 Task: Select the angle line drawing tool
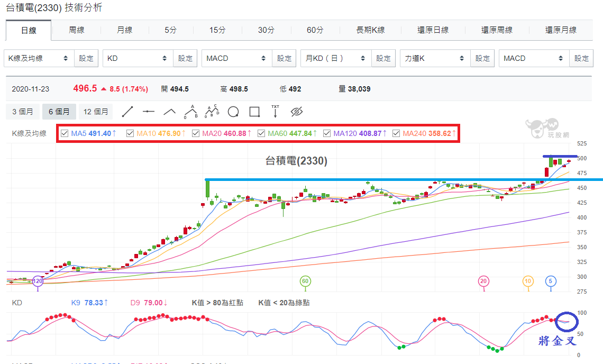pyautogui.click(x=170, y=112)
